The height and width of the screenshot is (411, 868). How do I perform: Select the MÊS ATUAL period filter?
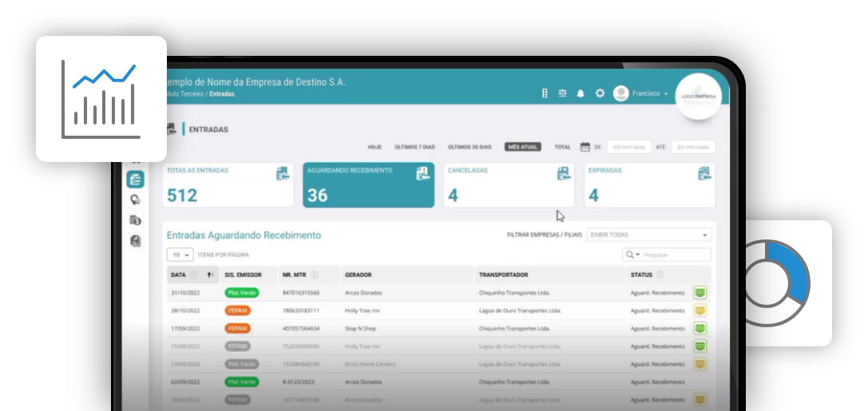pos(522,147)
